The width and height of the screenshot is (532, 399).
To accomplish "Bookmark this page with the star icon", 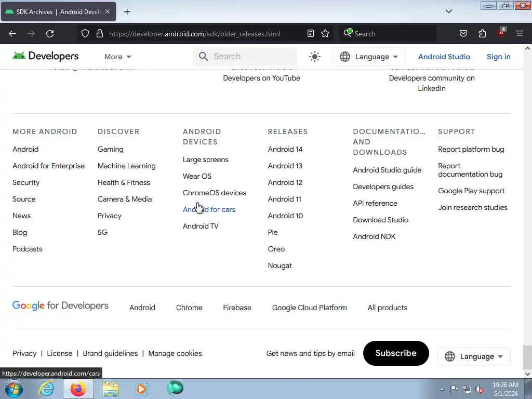I will 325,34.
